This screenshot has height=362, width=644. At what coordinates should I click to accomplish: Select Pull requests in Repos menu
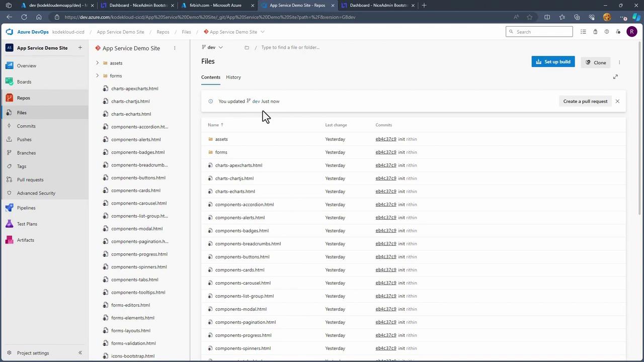click(x=30, y=179)
